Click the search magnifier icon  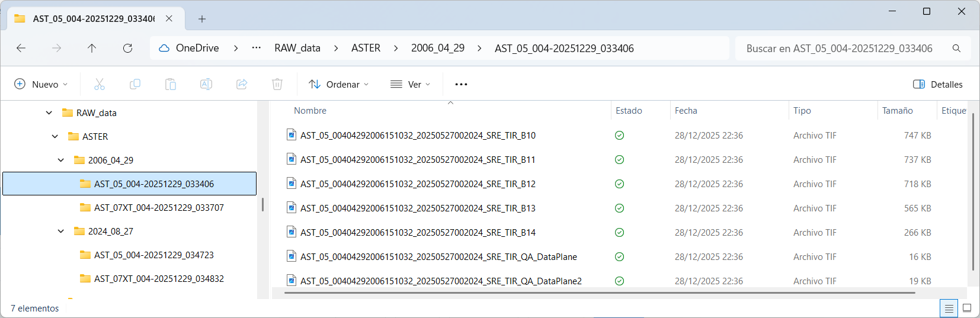[956, 48]
